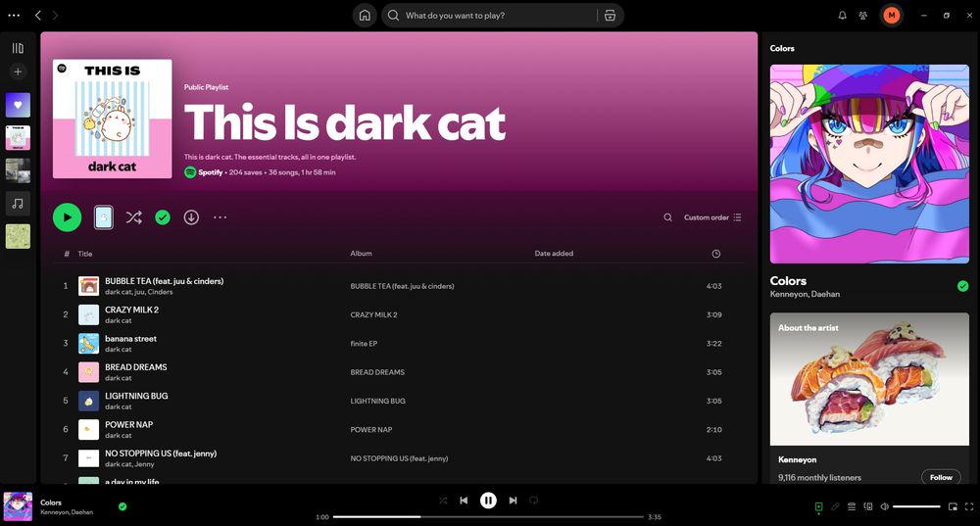Viewport: 980px width, 526px height.
Task: Seek on the song progress bar
Action: pyautogui.click(x=488, y=516)
